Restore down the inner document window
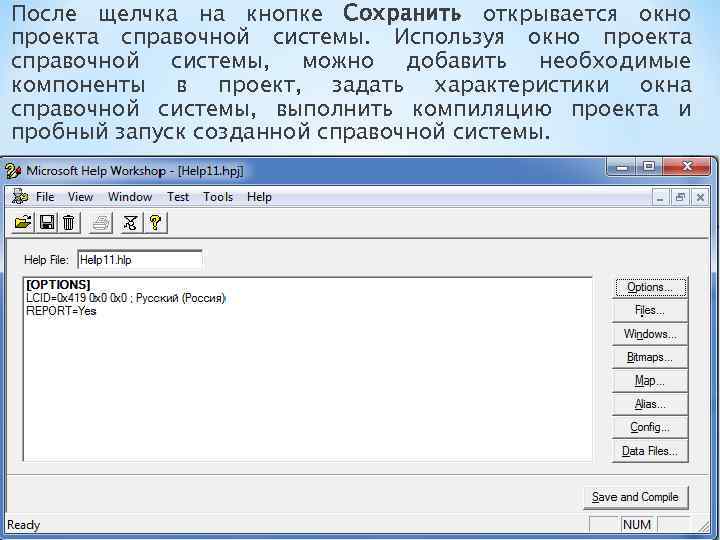 tap(680, 197)
